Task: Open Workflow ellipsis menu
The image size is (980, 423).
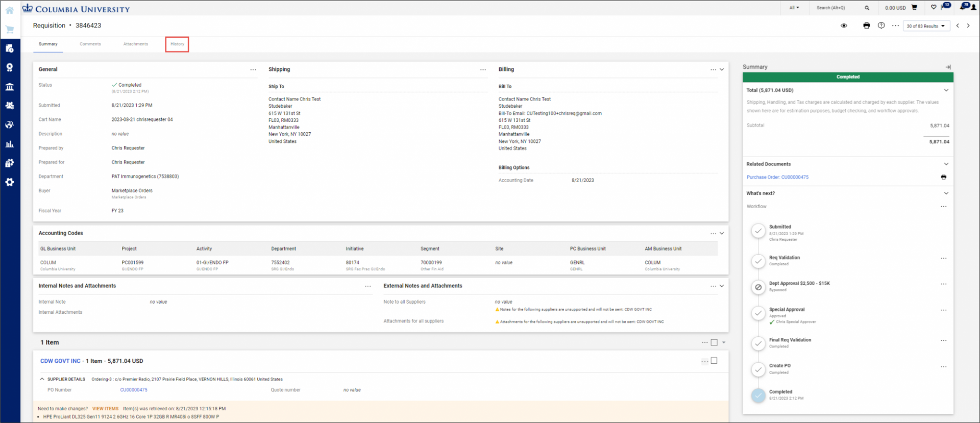Action: coord(944,207)
